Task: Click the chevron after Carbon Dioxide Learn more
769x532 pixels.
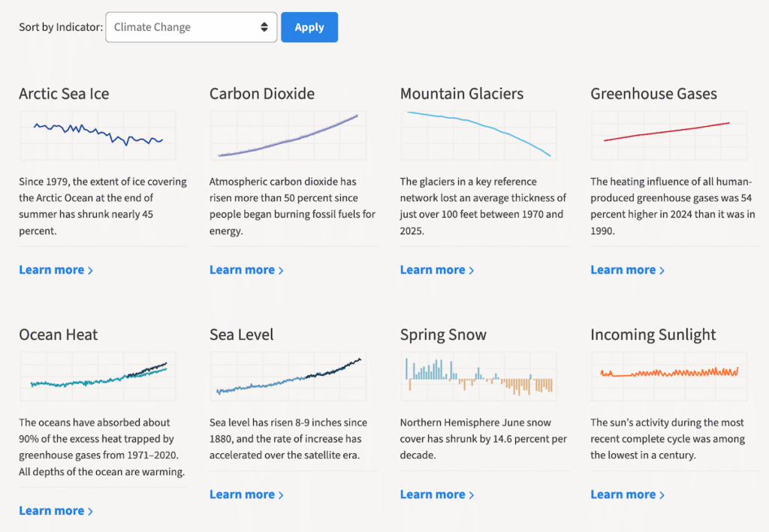Action: [281, 270]
